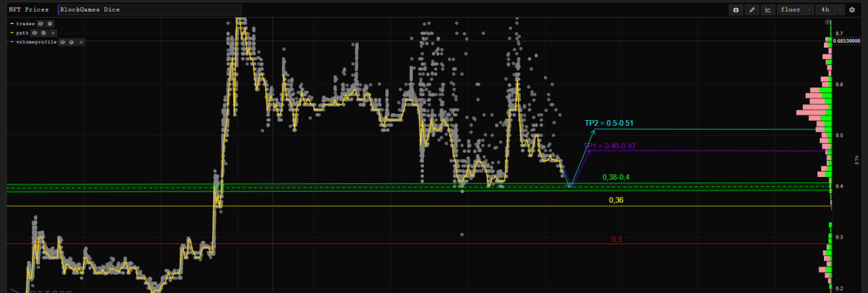Open chart settings gear at top right
The width and height of the screenshot is (868, 293).
click(x=852, y=9)
